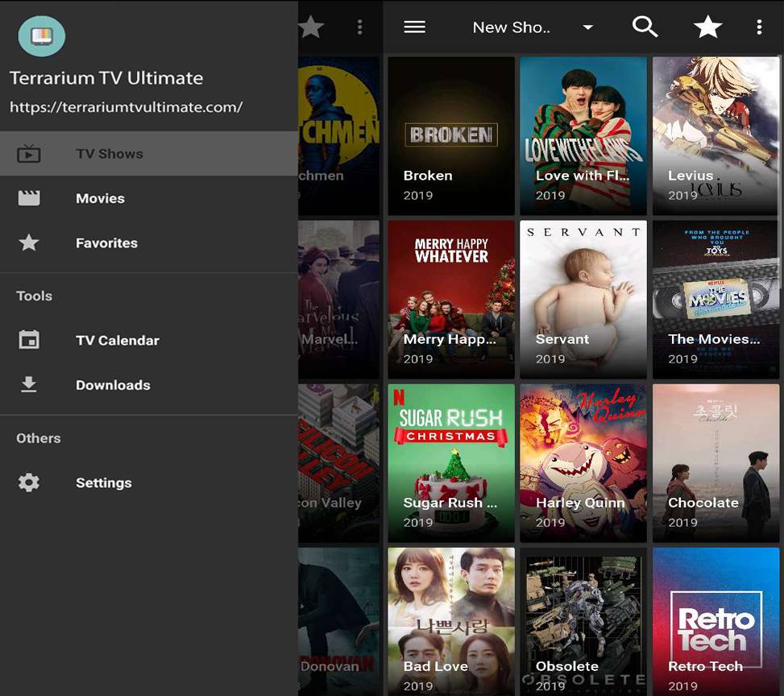Click the Tools section header
The width and height of the screenshot is (784, 696).
[x=34, y=296]
